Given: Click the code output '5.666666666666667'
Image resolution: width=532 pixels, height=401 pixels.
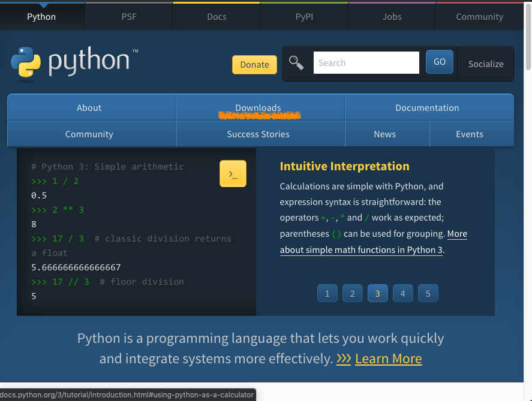Looking at the screenshot, I should coord(76,267).
